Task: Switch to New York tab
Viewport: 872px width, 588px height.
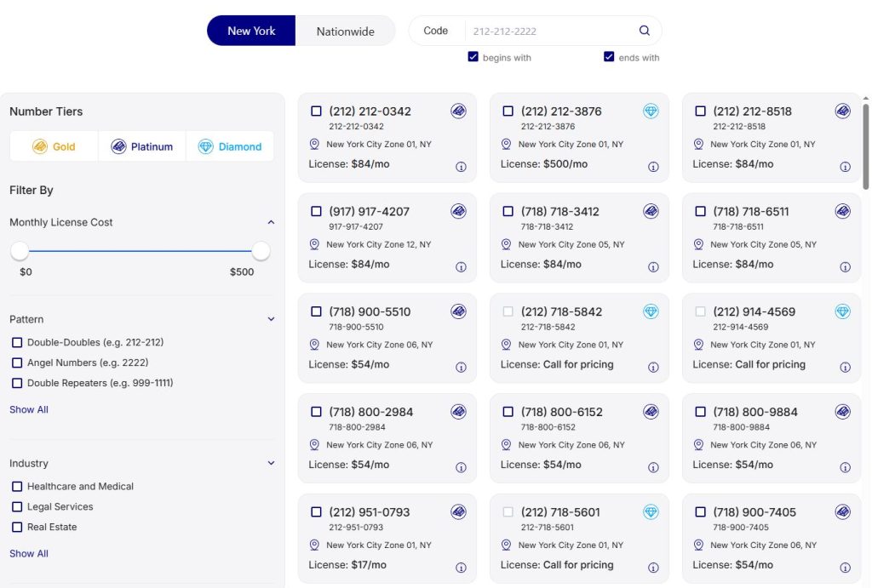Action: (x=251, y=31)
